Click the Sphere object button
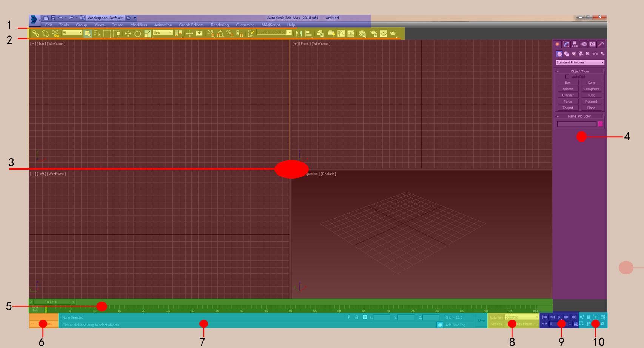The width and height of the screenshot is (644, 348). point(568,89)
